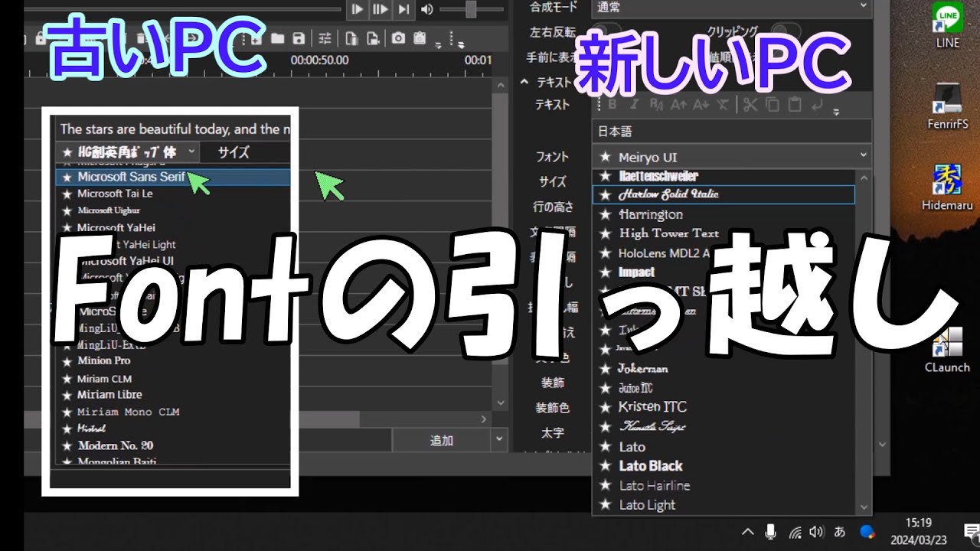Click the paste clipboard icon in text toolbar

[795, 105]
